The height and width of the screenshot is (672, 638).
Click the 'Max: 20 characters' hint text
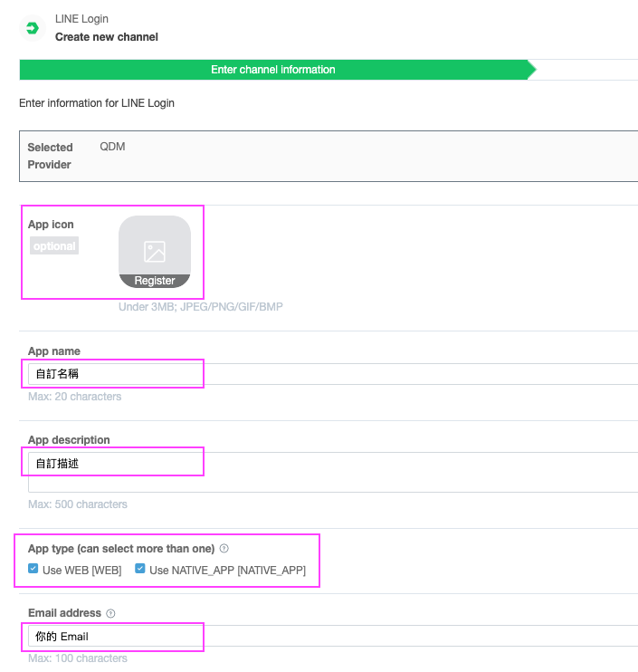pos(74,397)
